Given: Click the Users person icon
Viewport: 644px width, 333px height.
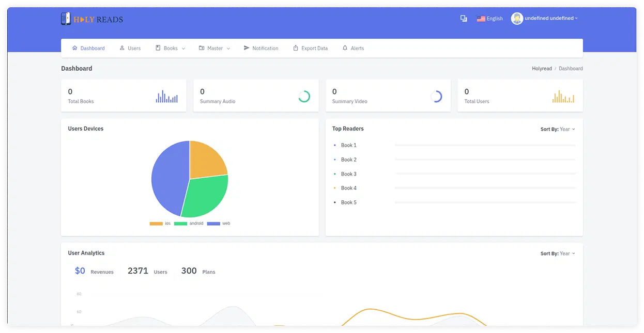Looking at the screenshot, I should [x=122, y=48].
